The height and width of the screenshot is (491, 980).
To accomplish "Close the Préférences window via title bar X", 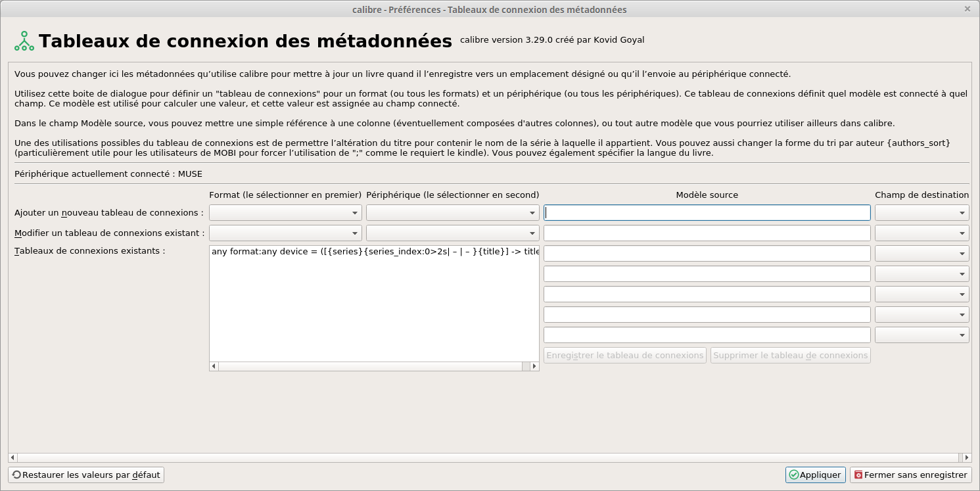I will (967, 9).
